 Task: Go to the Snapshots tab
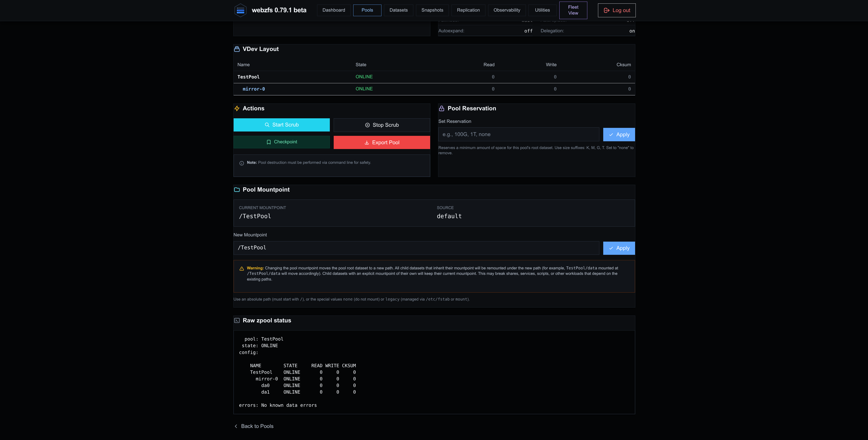pyautogui.click(x=432, y=10)
